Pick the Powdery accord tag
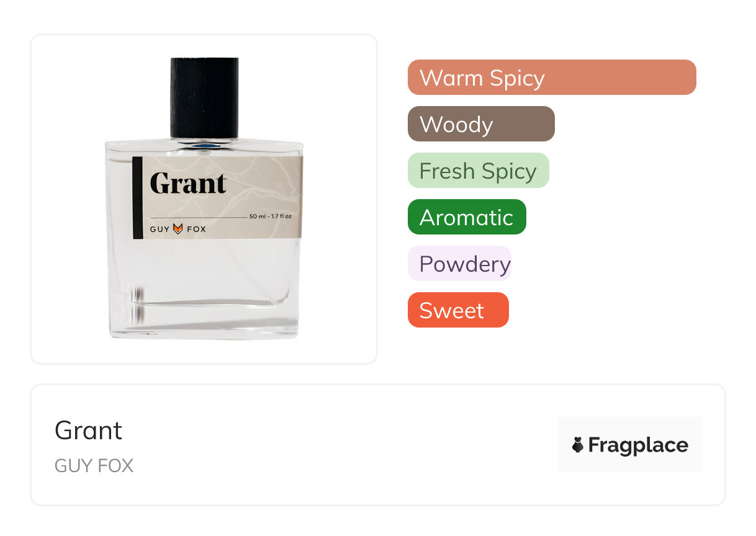 459,264
